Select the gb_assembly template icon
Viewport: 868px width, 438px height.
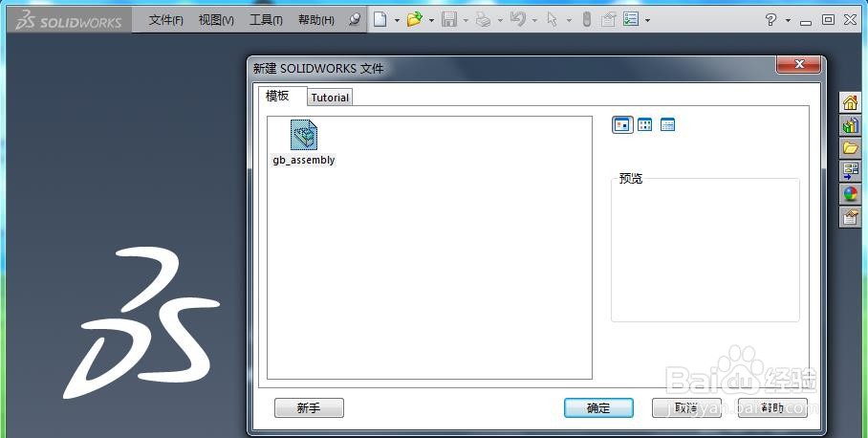(304, 135)
